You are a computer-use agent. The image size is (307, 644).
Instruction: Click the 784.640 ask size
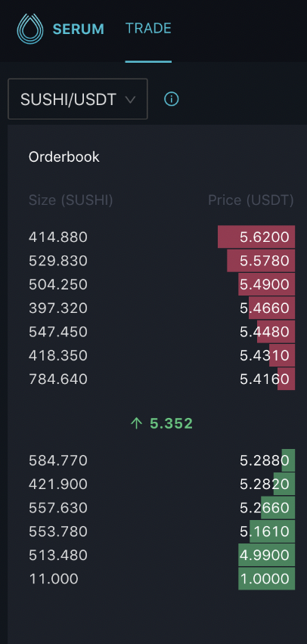coord(58,379)
